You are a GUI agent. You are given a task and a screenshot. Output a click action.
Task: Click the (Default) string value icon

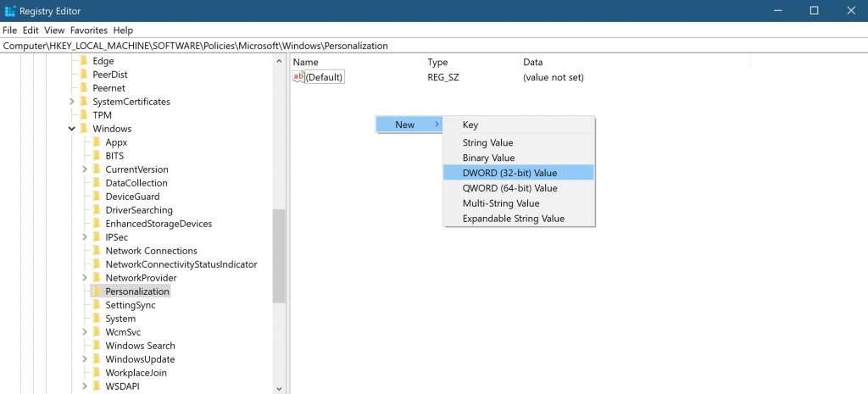tap(298, 77)
